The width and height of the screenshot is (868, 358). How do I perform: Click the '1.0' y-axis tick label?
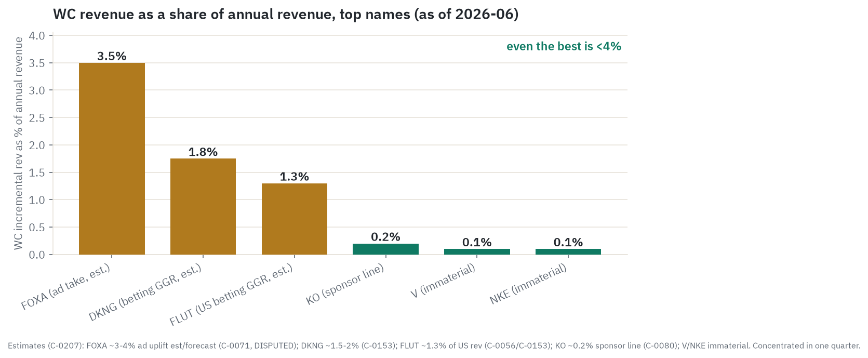(37, 200)
